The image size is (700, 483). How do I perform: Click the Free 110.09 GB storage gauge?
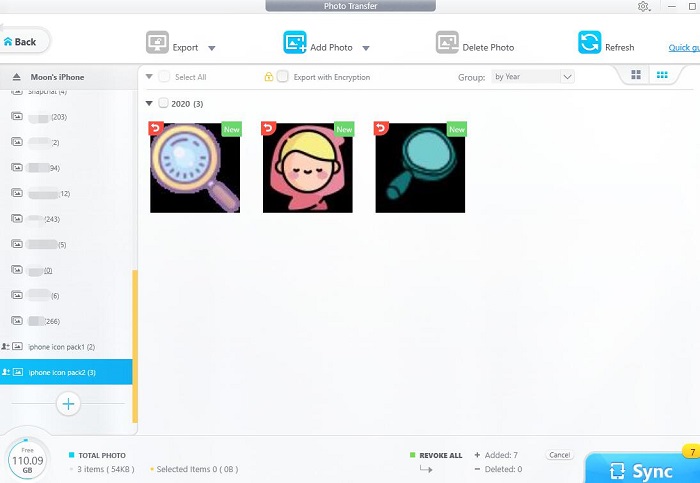pos(27,460)
